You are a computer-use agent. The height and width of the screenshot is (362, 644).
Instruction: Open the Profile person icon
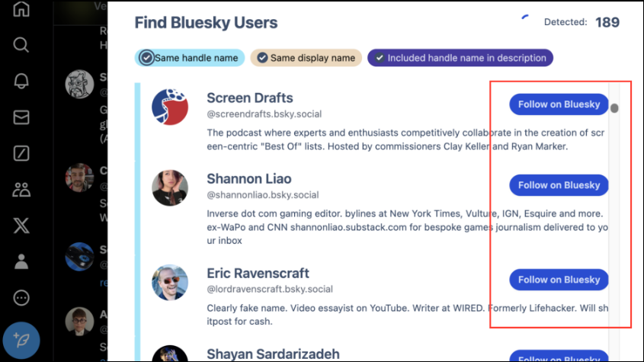pyautogui.click(x=21, y=261)
